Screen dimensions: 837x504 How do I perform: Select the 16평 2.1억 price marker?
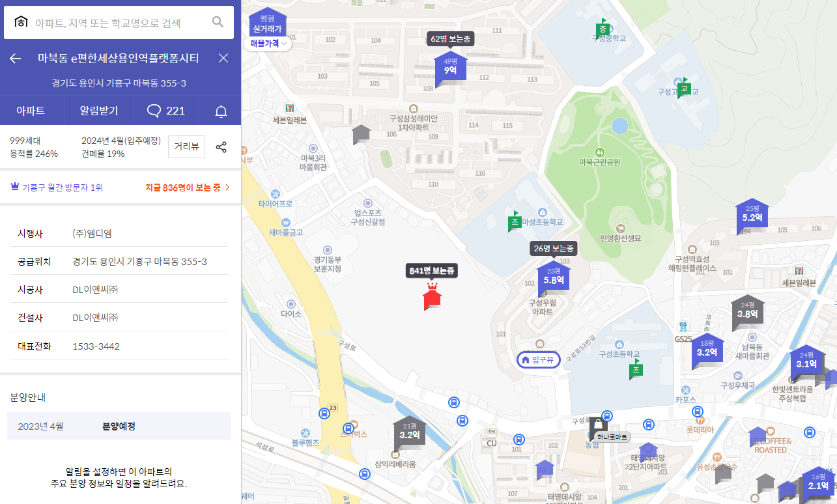818,483
